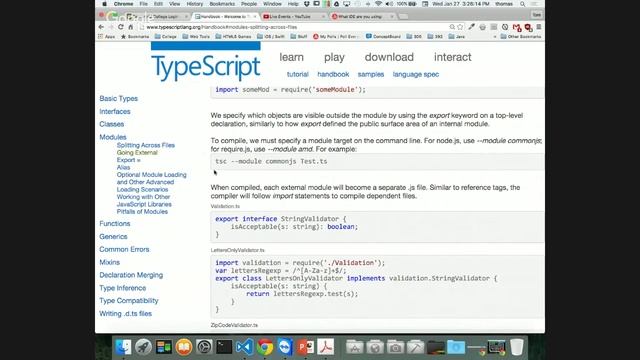Click the Spotlight search icon in menu bar
Screen dimensions: 640x360
pos(522,4)
